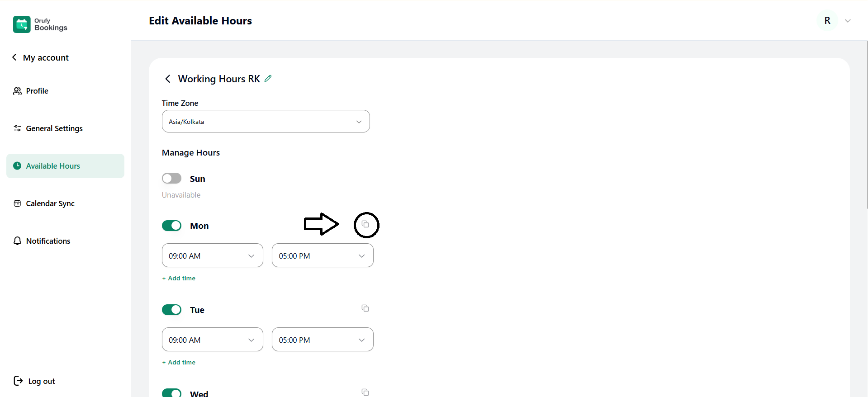Click the copy icon next to Wed

pyautogui.click(x=365, y=392)
